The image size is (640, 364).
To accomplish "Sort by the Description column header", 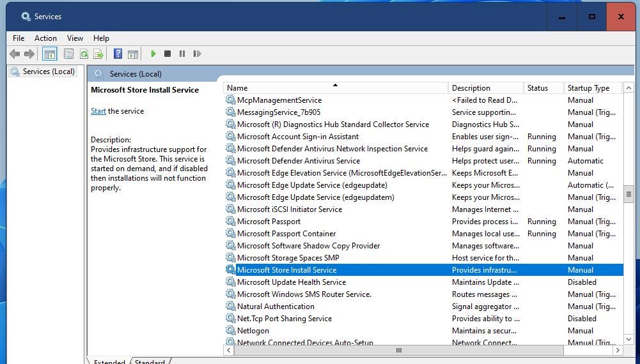I will click(486, 87).
